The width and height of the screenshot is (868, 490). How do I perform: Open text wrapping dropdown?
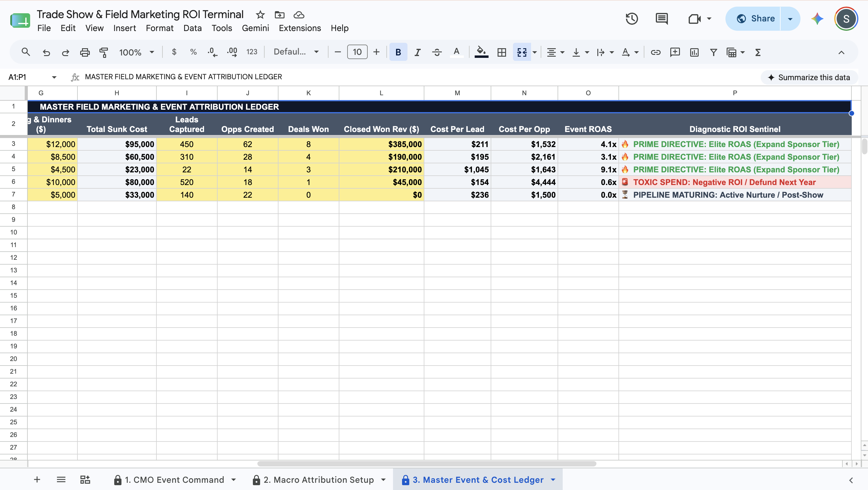coord(605,52)
